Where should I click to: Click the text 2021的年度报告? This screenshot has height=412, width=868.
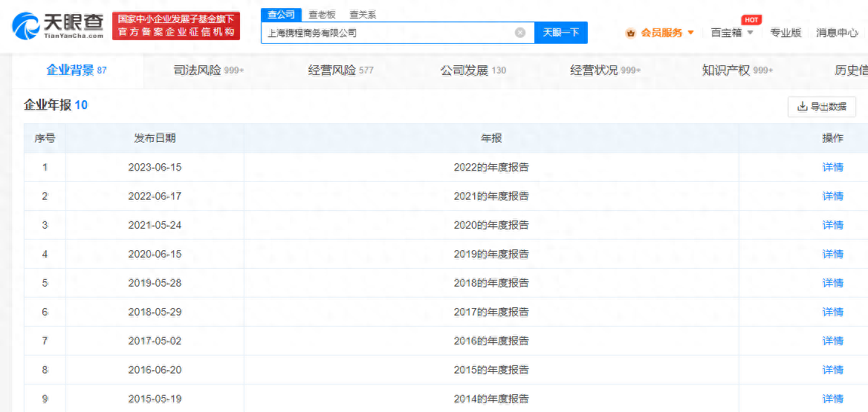[491, 196]
